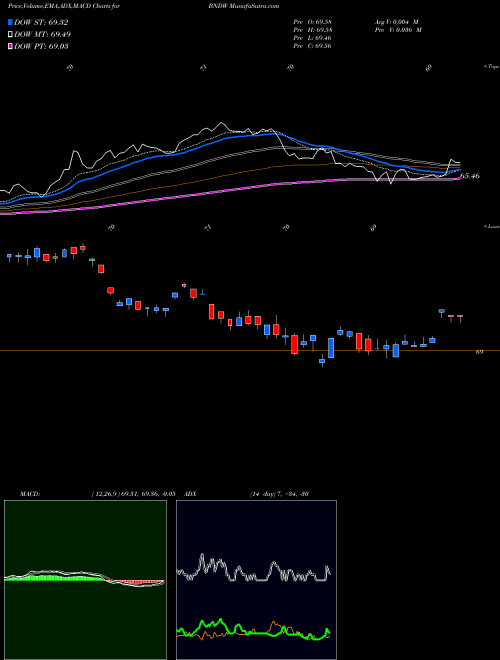Click the latest red candlestick at far right
The height and width of the screenshot is (660, 500).
click(x=460, y=318)
